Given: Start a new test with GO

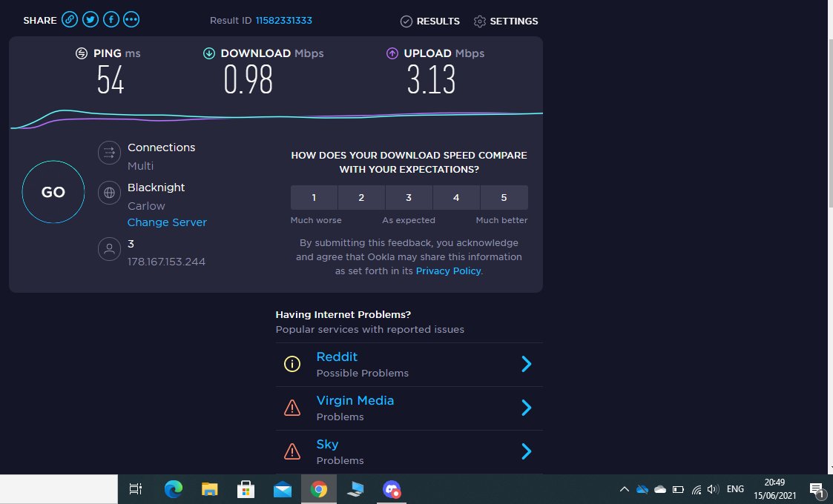Looking at the screenshot, I should pyautogui.click(x=53, y=192).
